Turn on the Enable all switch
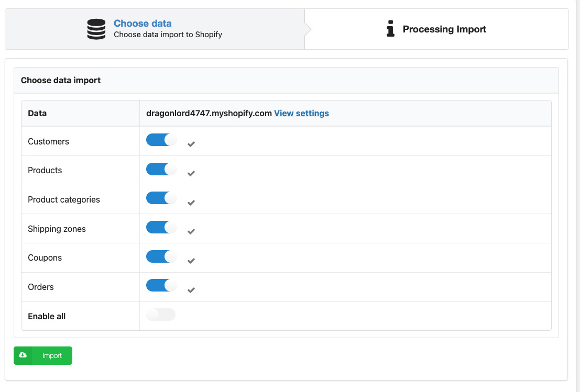 tap(161, 315)
